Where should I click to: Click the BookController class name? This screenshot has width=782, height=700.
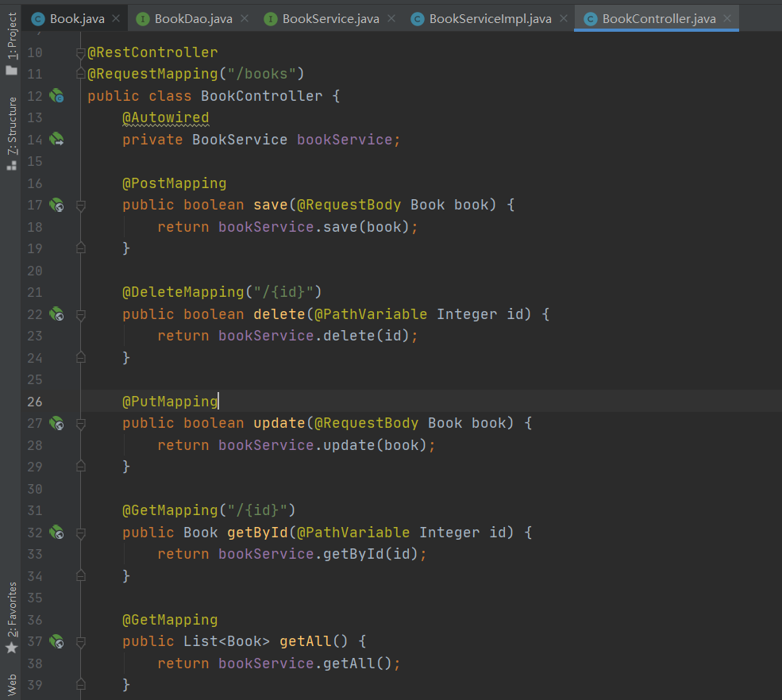tap(261, 96)
